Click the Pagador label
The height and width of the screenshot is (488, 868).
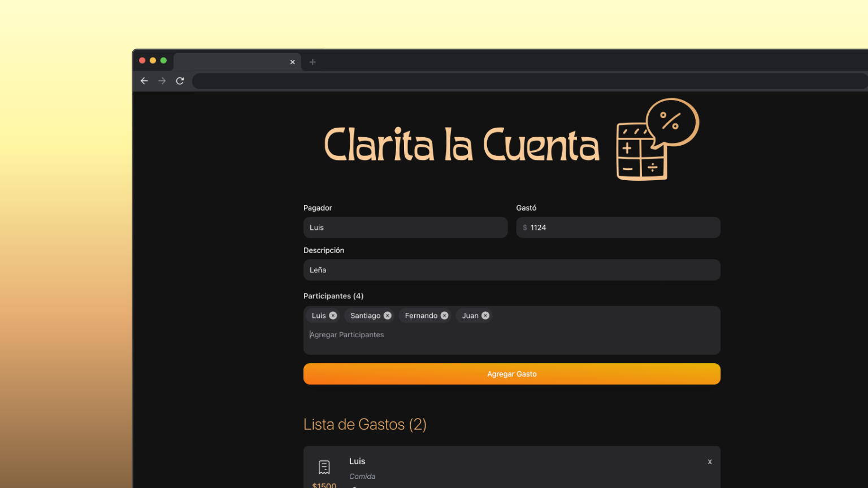318,208
